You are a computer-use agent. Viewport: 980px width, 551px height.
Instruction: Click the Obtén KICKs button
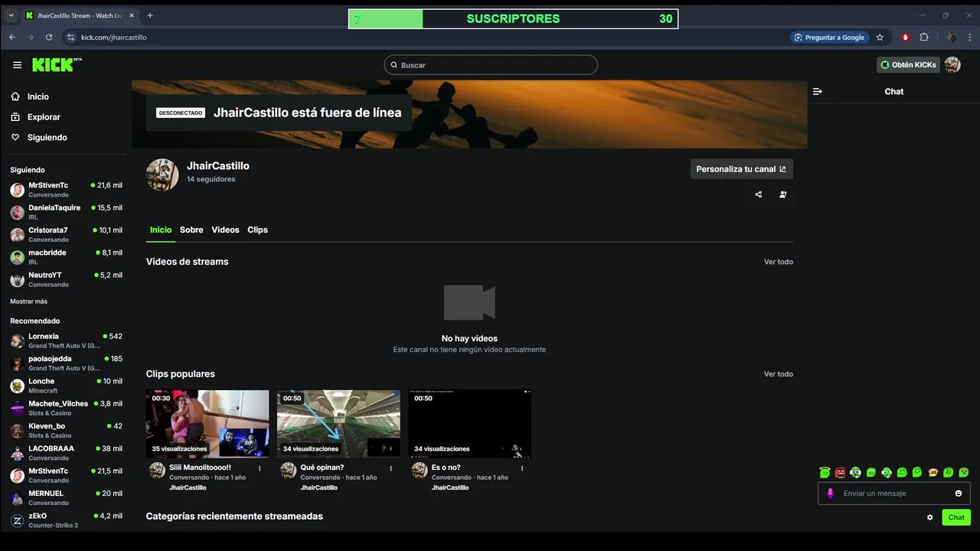coord(908,65)
